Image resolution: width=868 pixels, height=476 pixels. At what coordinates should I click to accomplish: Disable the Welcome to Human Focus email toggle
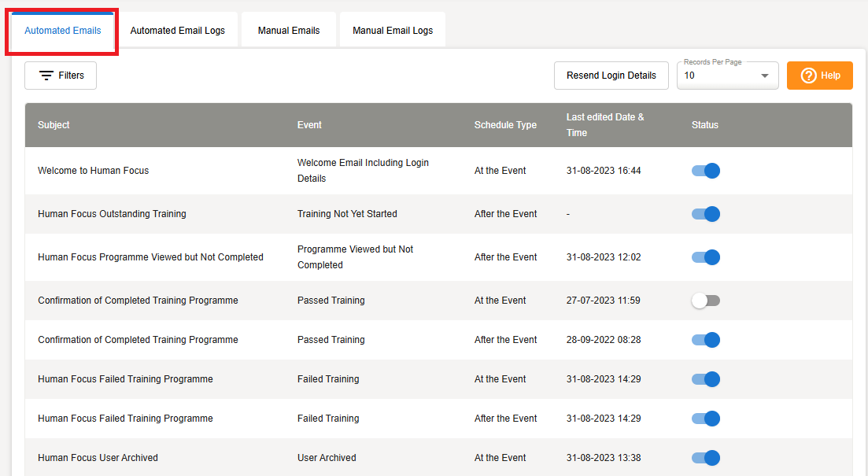tap(706, 171)
